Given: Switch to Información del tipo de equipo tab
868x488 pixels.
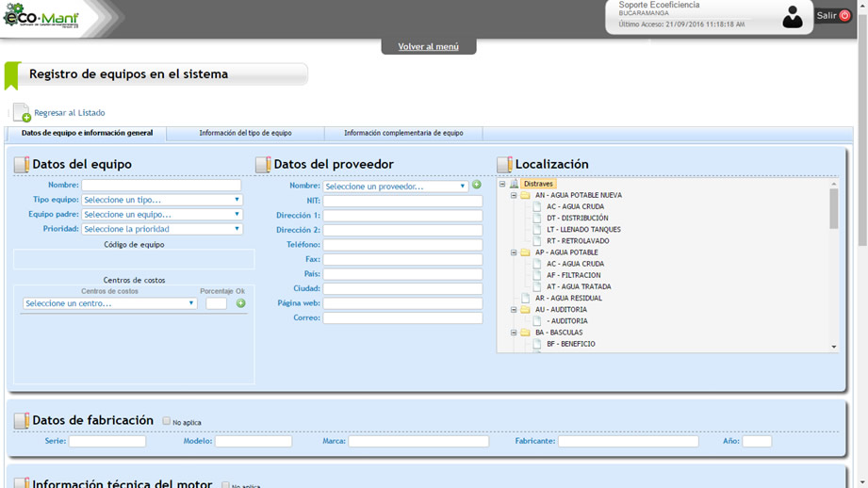Looking at the screenshot, I should tap(245, 134).
